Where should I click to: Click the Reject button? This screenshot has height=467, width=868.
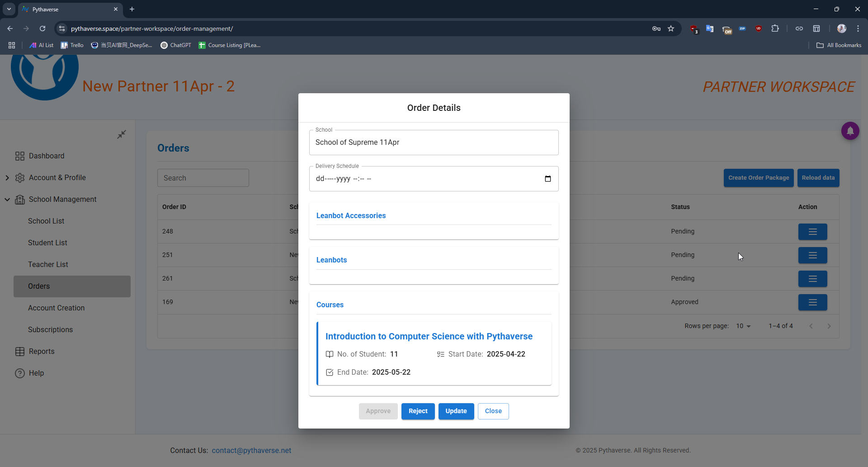pos(418,411)
